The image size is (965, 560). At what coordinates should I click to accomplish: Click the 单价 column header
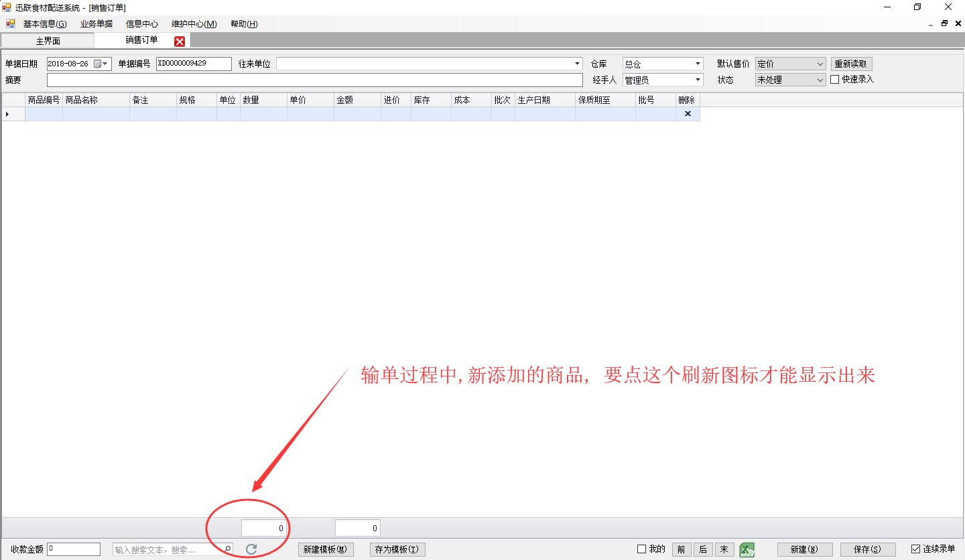click(311, 100)
